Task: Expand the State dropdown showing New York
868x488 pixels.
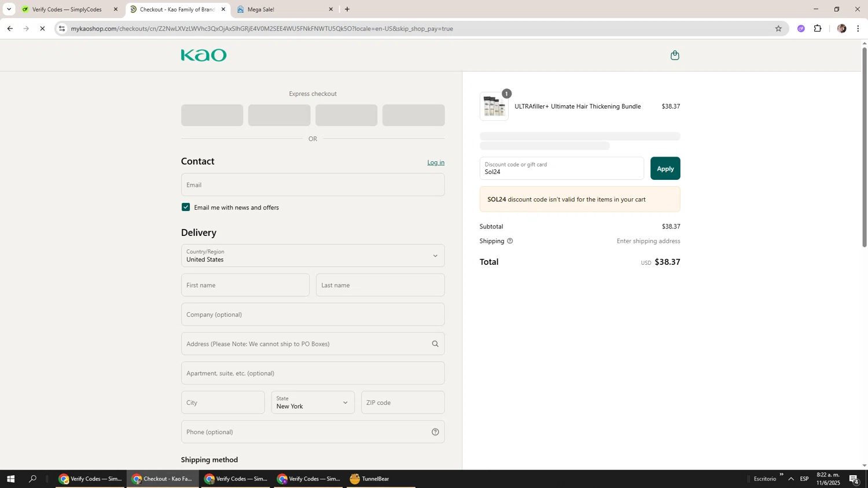Action: pyautogui.click(x=313, y=402)
